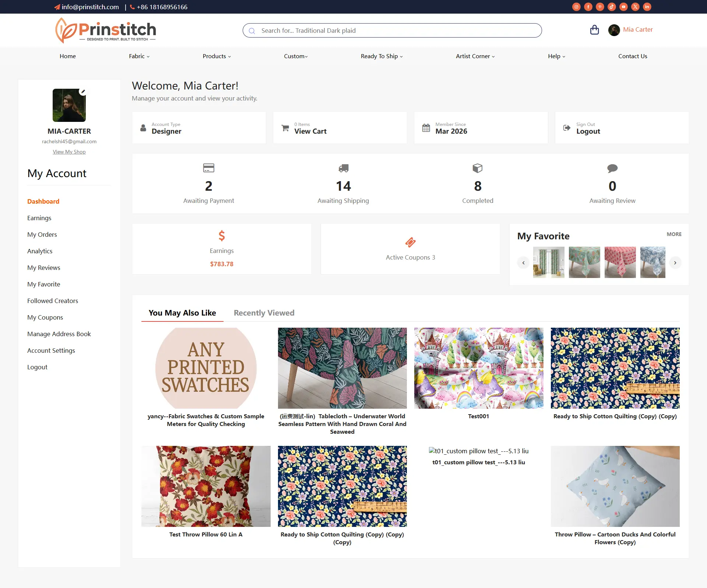Click the Logout sign out card

(622, 128)
